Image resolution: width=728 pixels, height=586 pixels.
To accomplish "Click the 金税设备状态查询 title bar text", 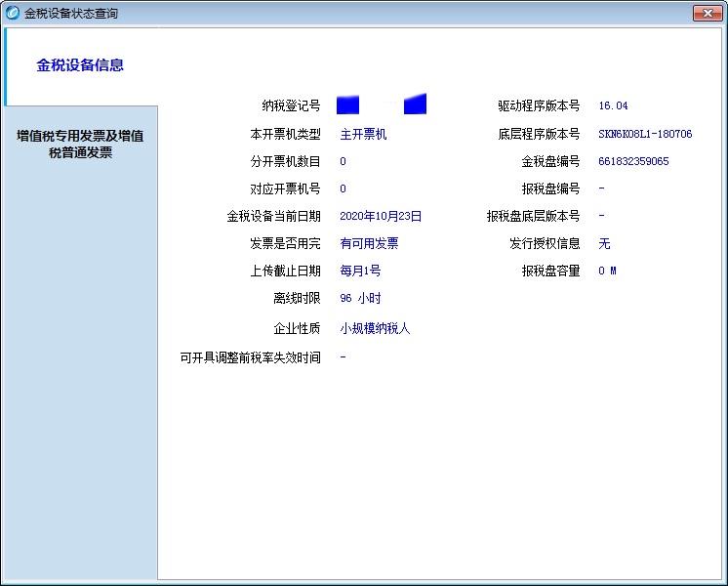I will [71, 14].
